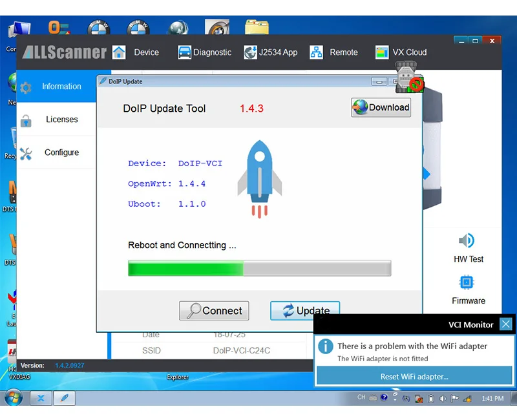Click the yellow folder desktop icon
This screenshot has width=517, height=420.
point(257,27)
